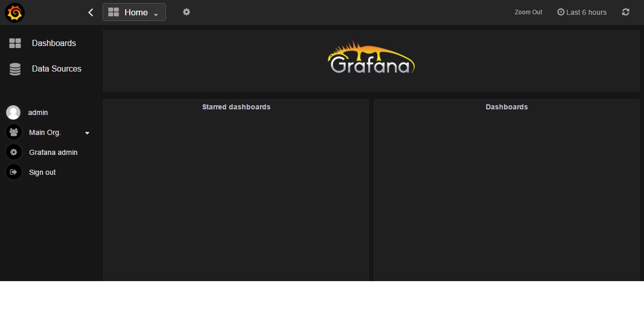
Task: Click the Dashboards grid icon in sidebar
Action: coord(15,43)
